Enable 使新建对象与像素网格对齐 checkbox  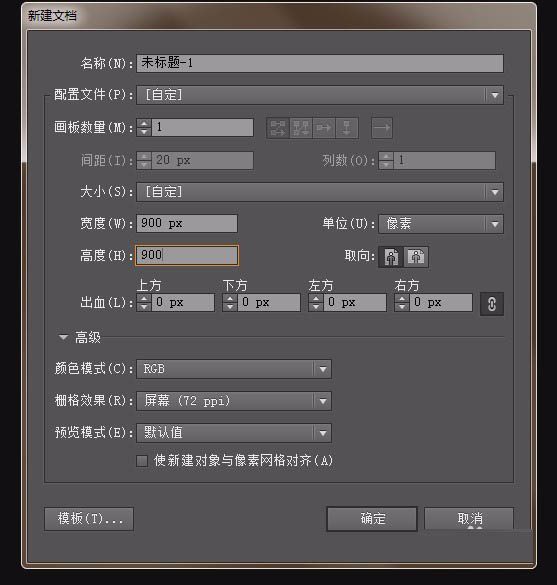point(142,461)
